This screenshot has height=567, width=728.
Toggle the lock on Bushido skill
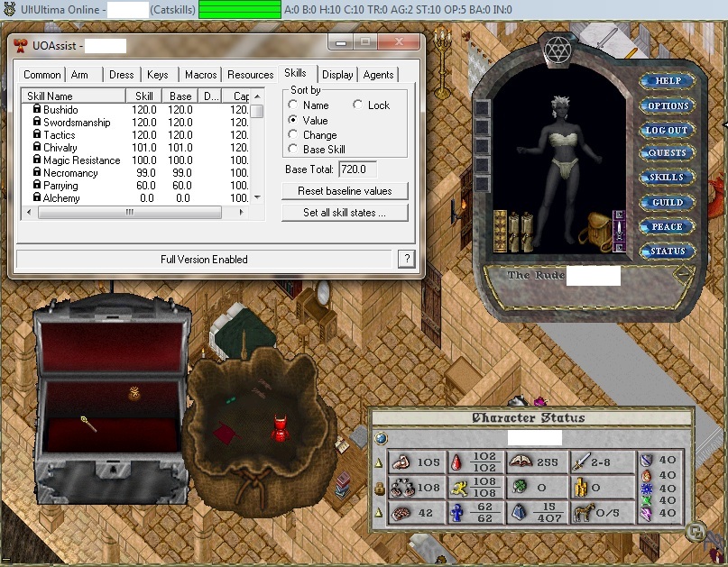point(37,108)
